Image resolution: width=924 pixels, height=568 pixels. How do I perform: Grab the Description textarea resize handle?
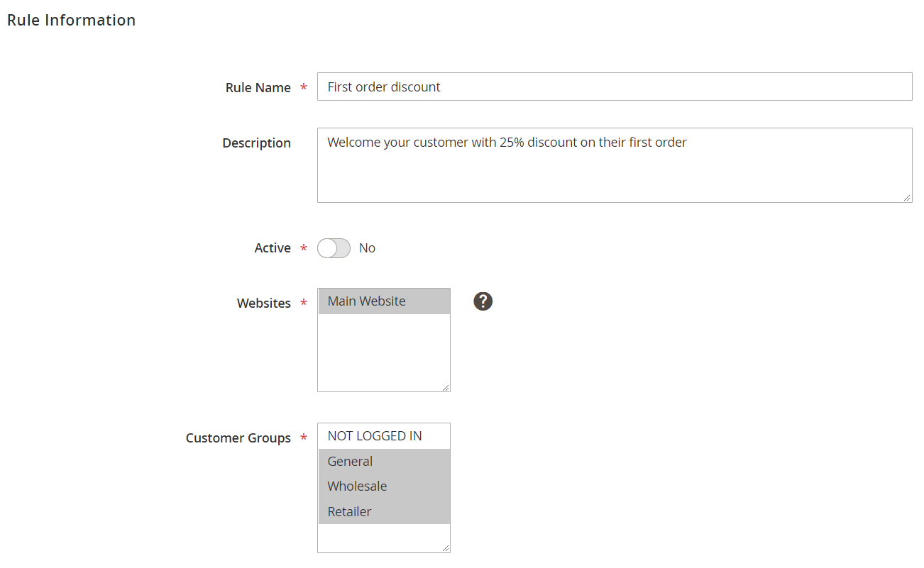click(x=908, y=198)
